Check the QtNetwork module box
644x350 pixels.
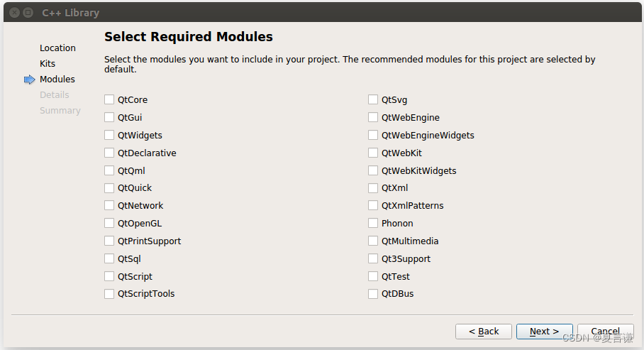pos(109,205)
